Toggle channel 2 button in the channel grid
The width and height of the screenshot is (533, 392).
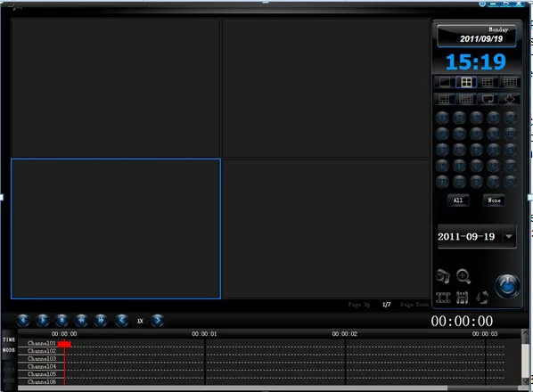[459, 118]
